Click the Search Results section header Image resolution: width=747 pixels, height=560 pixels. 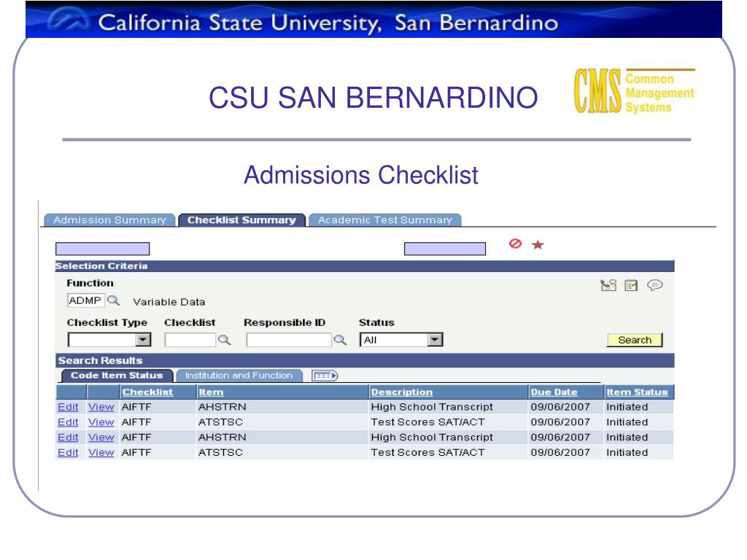pos(365,360)
